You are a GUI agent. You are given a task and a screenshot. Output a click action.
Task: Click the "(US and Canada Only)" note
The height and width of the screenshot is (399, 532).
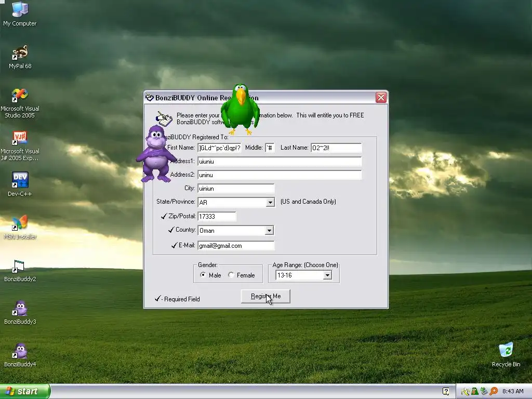[308, 202]
